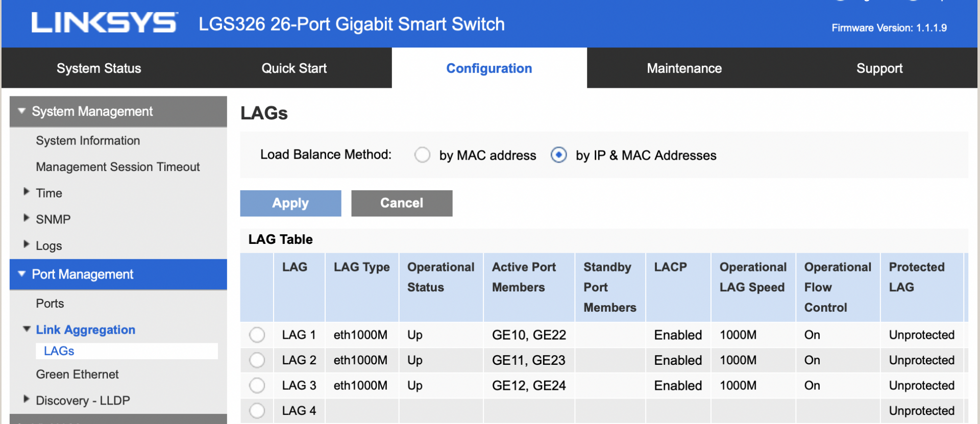
Task: Expand the SNMP submenu arrow
Action: 26,218
